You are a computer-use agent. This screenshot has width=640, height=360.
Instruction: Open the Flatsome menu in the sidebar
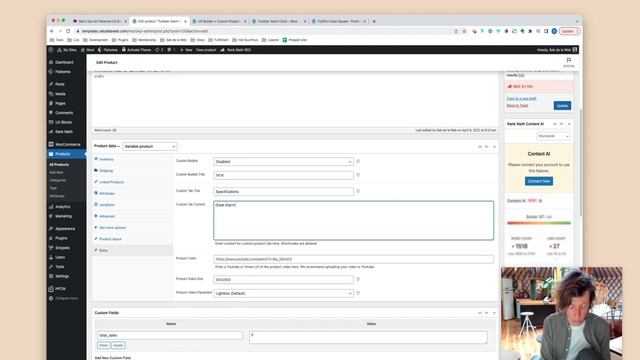62,71
